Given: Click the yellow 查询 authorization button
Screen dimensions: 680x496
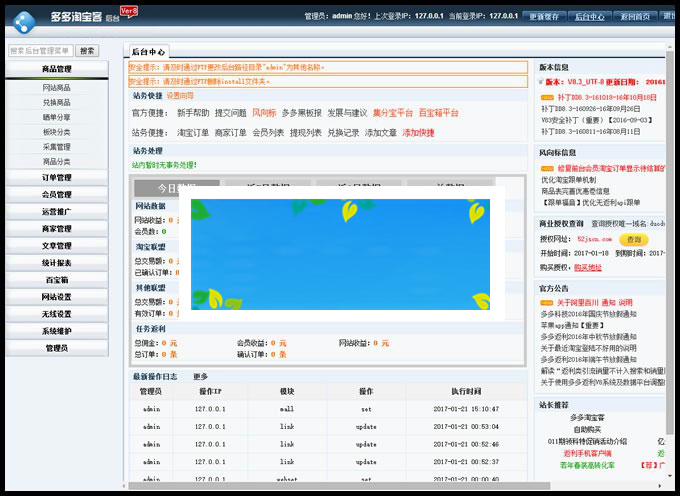Looking at the screenshot, I should point(632,239).
